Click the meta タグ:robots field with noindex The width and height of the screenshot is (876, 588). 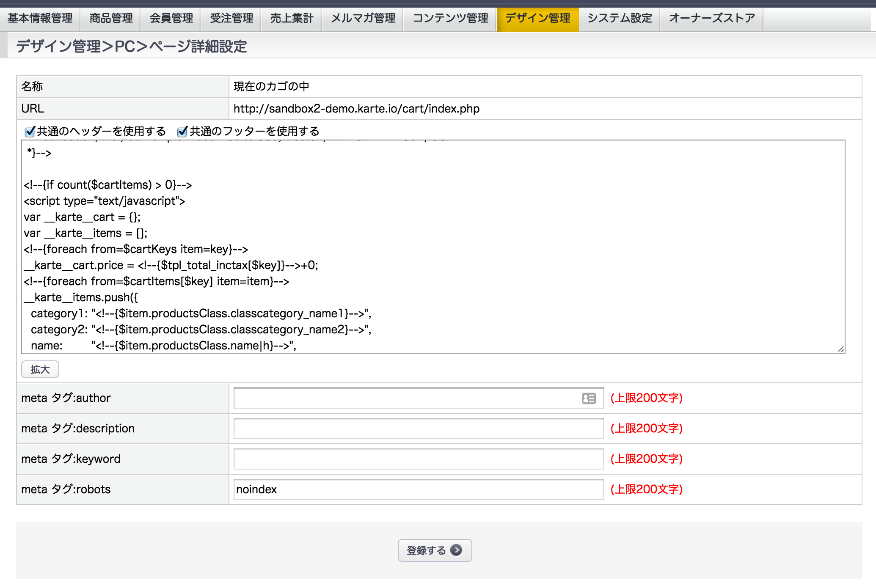click(x=419, y=489)
